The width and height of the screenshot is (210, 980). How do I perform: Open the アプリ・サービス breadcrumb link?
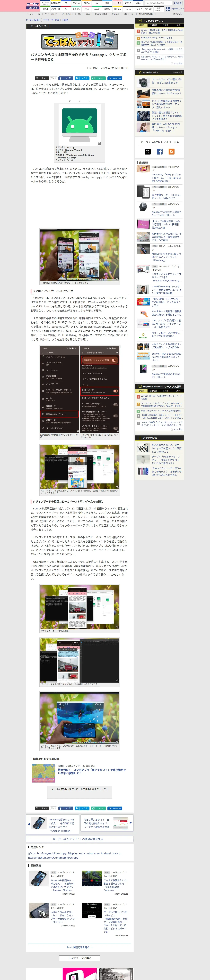pos(51,20)
